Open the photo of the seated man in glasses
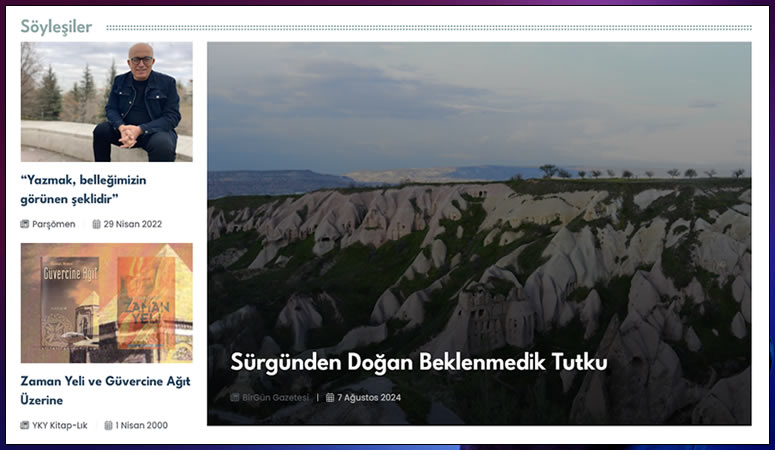The height and width of the screenshot is (450, 775). [106, 101]
